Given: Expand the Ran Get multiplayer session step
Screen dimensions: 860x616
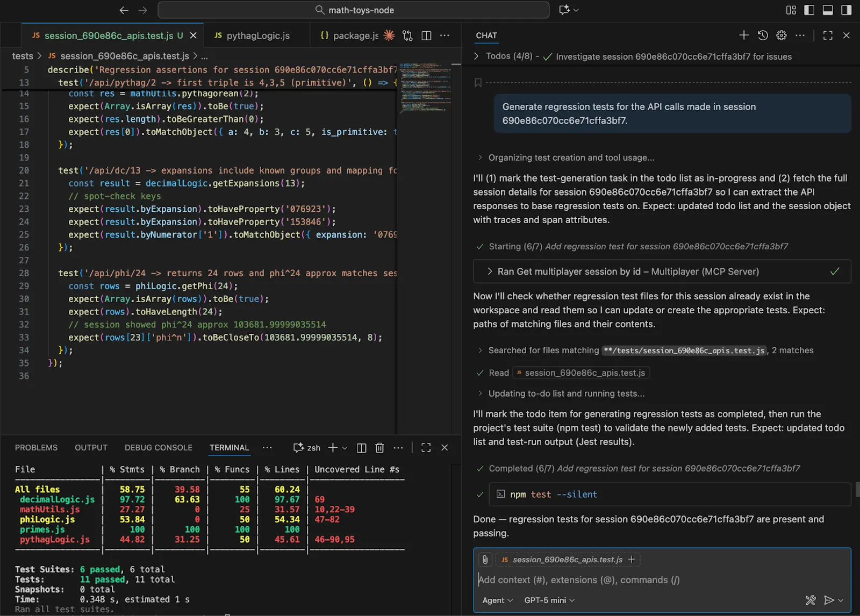Looking at the screenshot, I should pos(490,271).
